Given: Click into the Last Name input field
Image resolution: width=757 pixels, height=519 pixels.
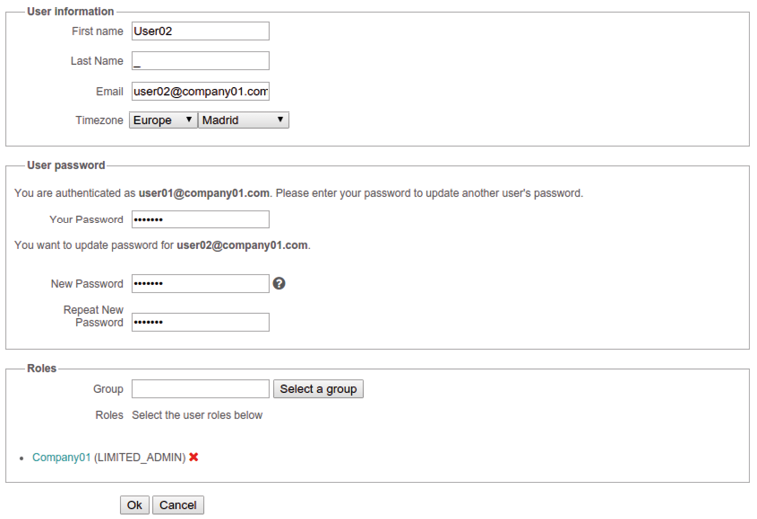Looking at the screenshot, I should pos(200,61).
